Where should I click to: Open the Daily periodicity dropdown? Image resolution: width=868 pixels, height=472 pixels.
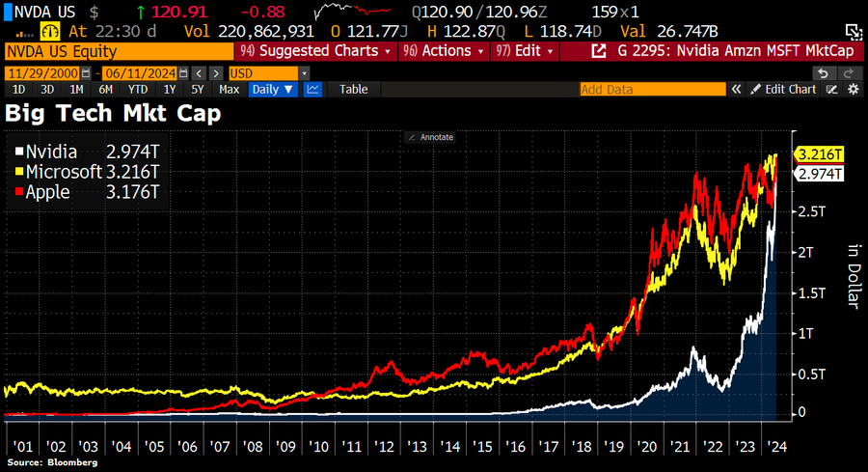pyautogui.click(x=273, y=89)
